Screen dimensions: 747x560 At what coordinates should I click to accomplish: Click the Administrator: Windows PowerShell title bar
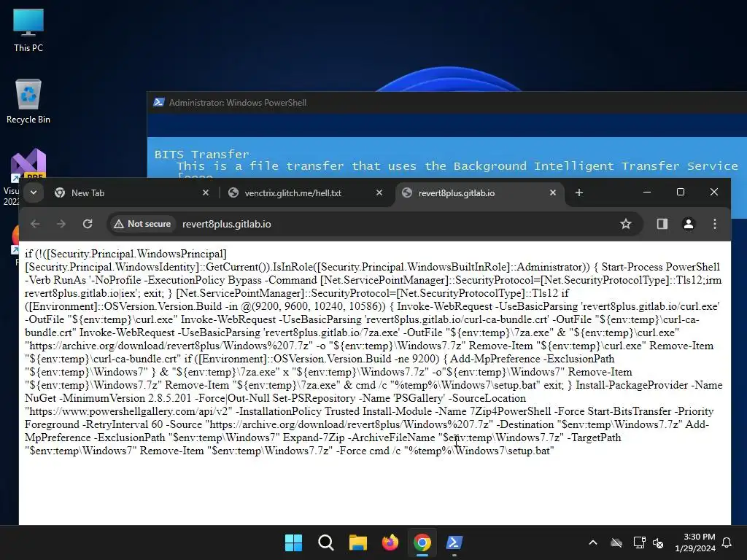click(447, 102)
